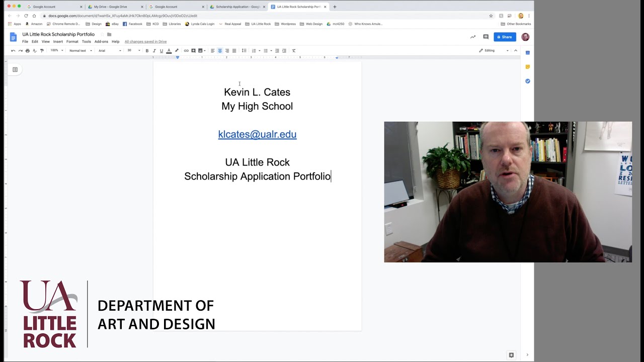Switch to Scholarship Application browser tab

236,7
